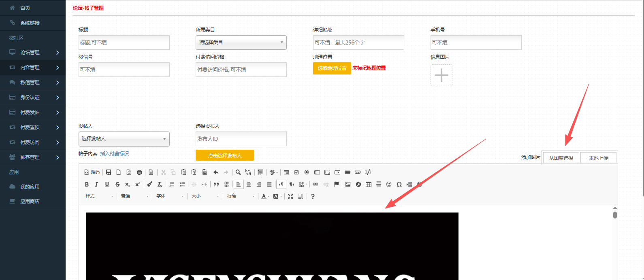Open 付费发帖 in the sidebar
The image size is (644, 280).
(32, 112)
